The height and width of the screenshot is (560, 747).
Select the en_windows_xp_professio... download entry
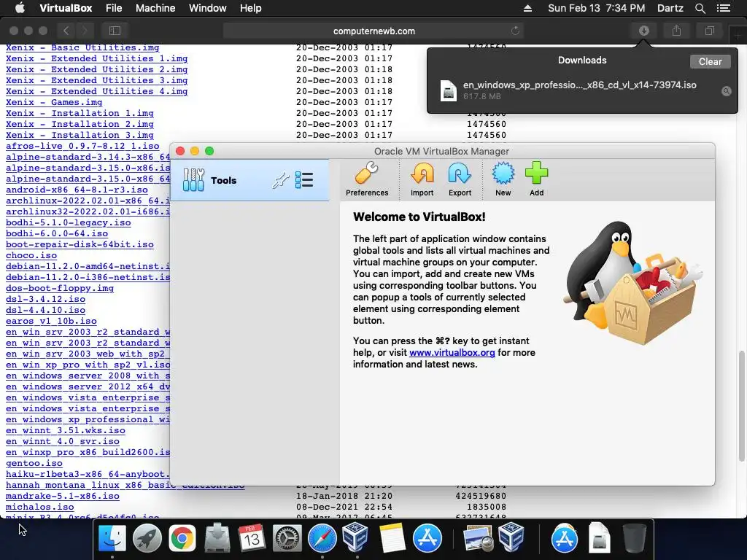582,90
